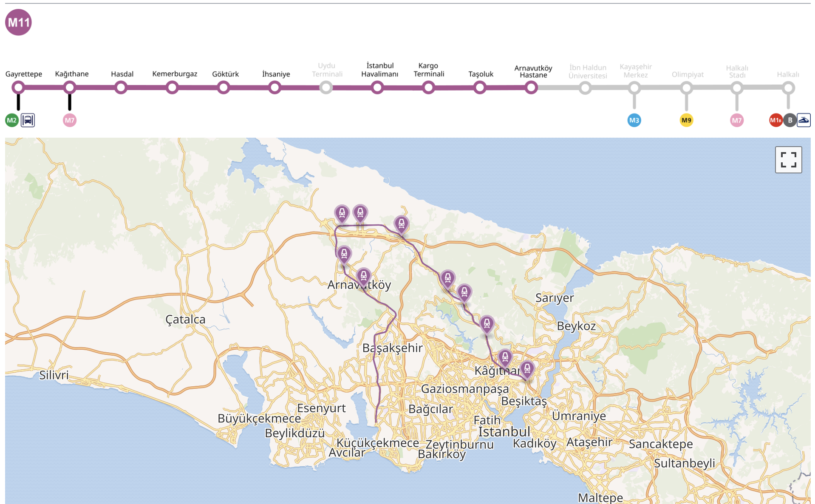The height and width of the screenshot is (504, 815).
Task: Click the Gayrettepe station name
Action: click(x=24, y=74)
